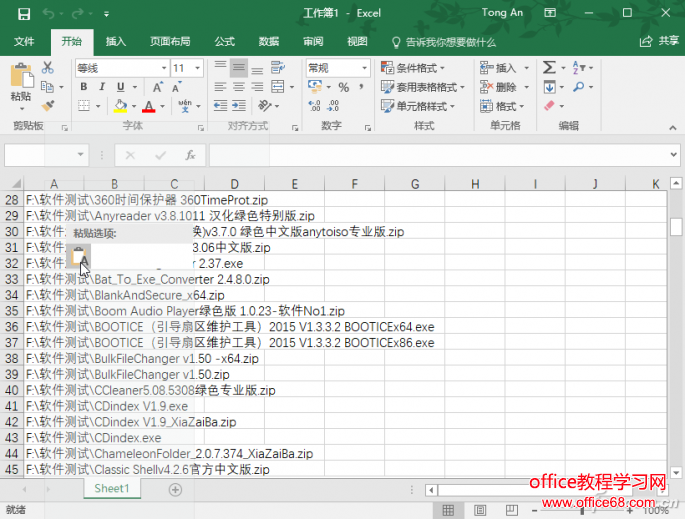
Task: Toggle italic formatting
Action: point(100,87)
